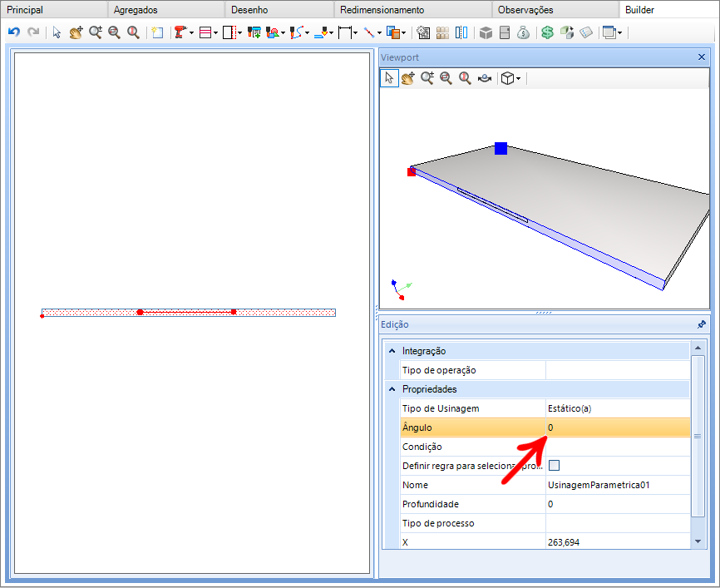The width and height of the screenshot is (720, 588).
Task: Open the drill tool dropdown arrow
Action: 191,32
